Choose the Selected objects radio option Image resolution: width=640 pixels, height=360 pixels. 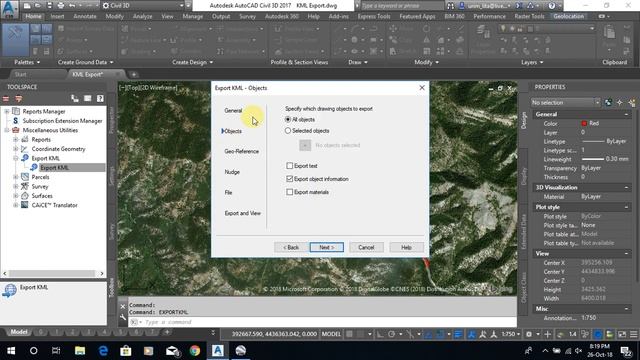[x=288, y=131]
